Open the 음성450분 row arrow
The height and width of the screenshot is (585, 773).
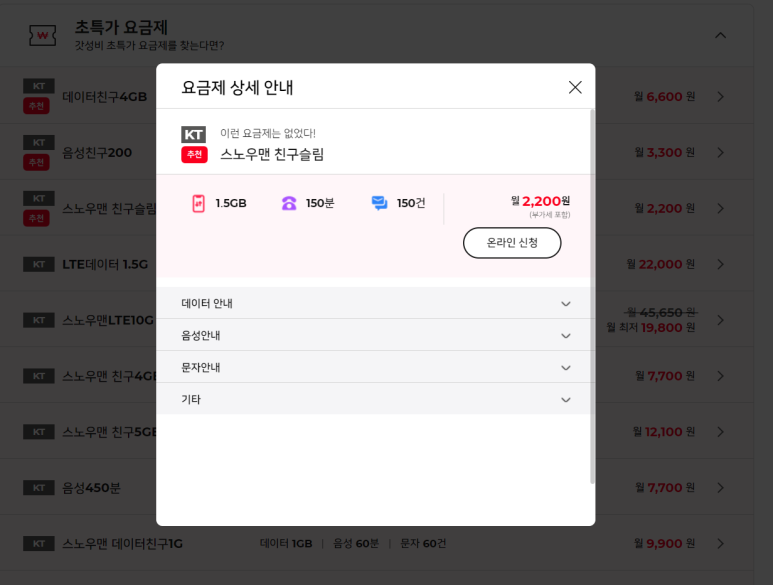(x=720, y=487)
